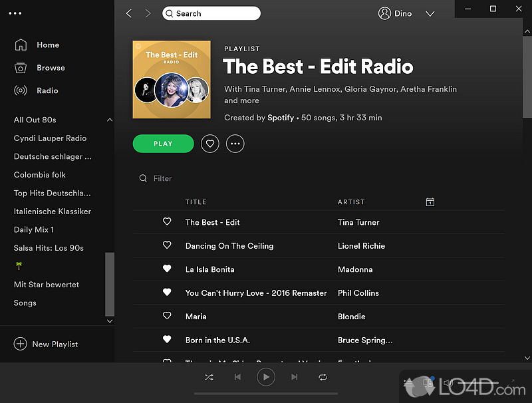Go forward with the right arrow

pos(148,13)
